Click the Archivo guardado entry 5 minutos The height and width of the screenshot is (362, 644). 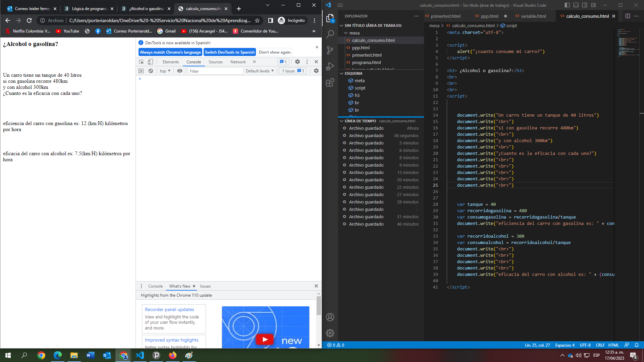381,143
